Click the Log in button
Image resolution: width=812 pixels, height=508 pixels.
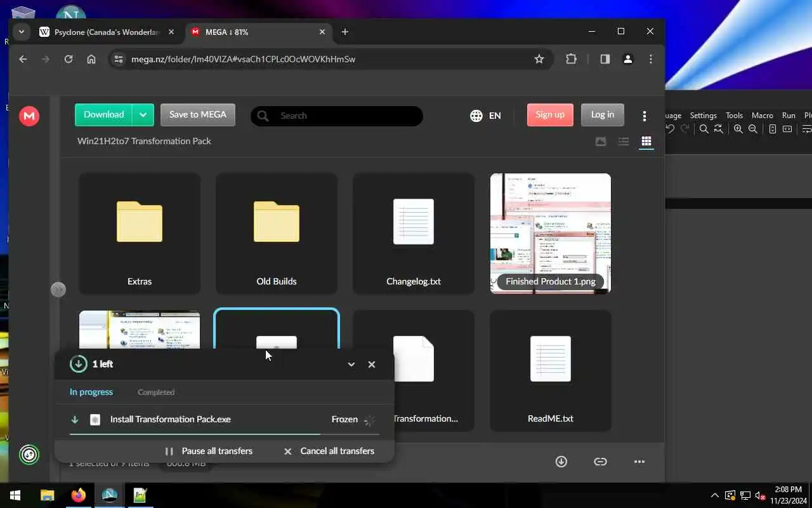coord(603,115)
